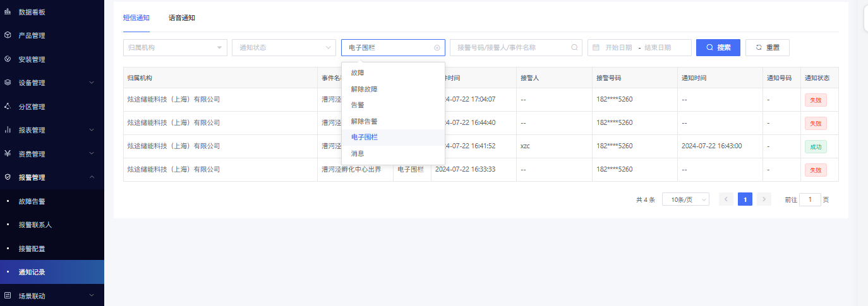This screenshot has height=306, width=868.
Task: Switch to the 语音通知 tab
Action: pos(182,18)
